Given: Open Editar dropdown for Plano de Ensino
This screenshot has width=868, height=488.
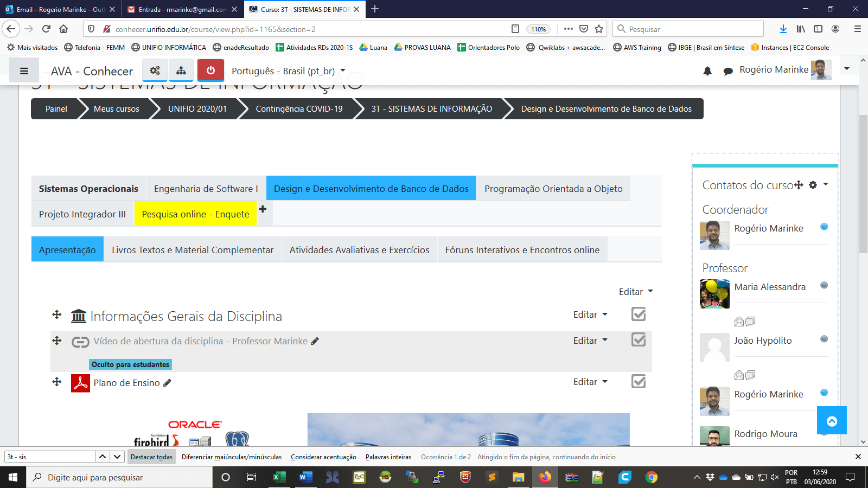Looking at the screenshot, I should point(590,382).
